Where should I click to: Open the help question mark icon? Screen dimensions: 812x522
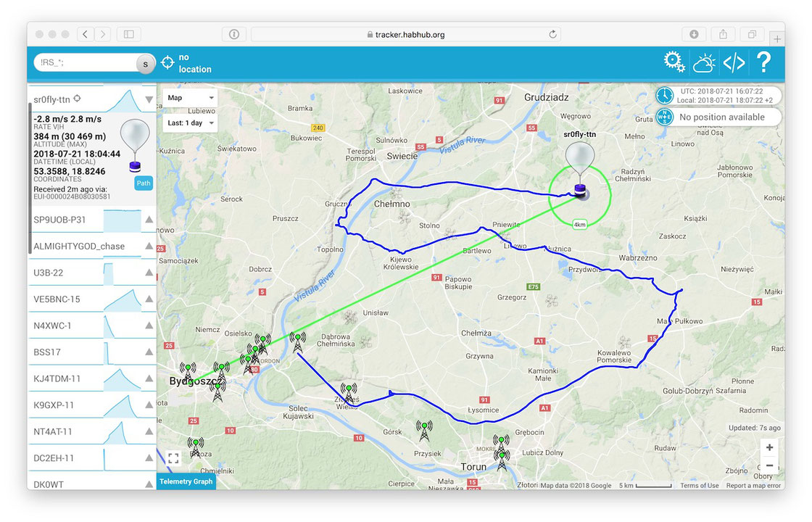point(764,62)
